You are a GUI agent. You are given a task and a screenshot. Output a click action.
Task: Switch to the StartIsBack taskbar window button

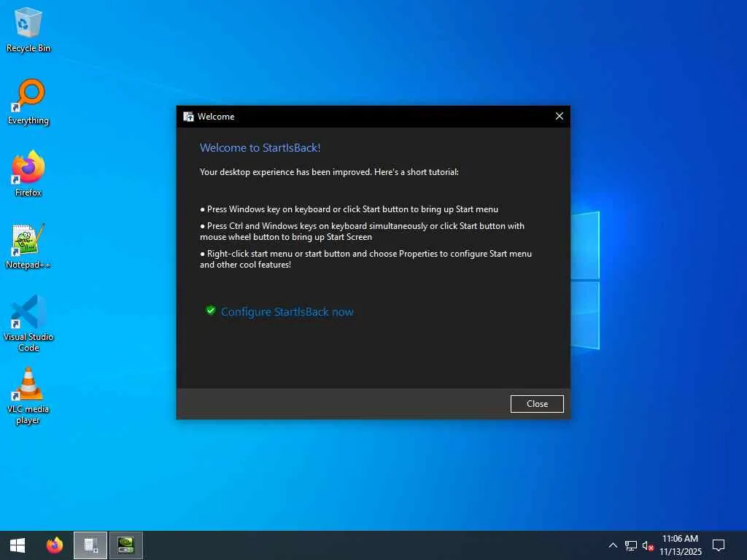pyautogui.click(x=90, y=545)
